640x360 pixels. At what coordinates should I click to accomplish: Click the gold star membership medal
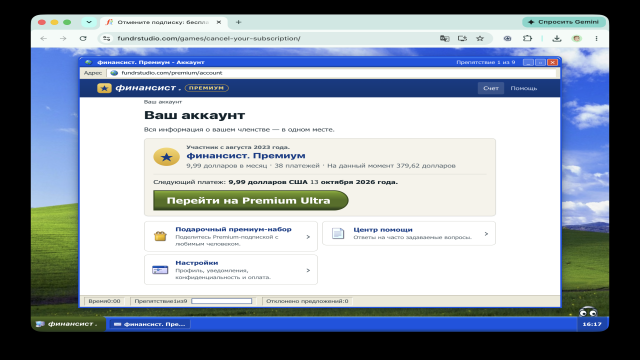click(167, 157)
